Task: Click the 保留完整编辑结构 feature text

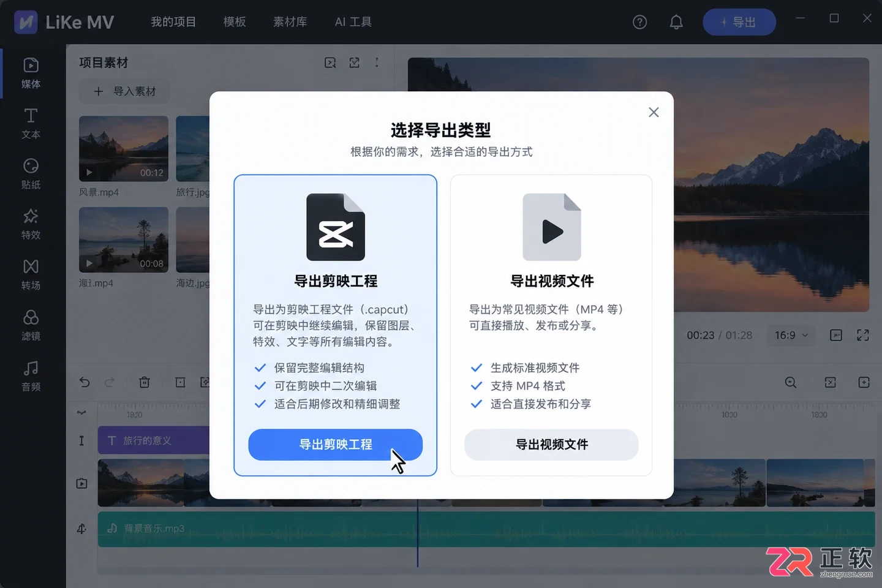Action: (319, 367)
